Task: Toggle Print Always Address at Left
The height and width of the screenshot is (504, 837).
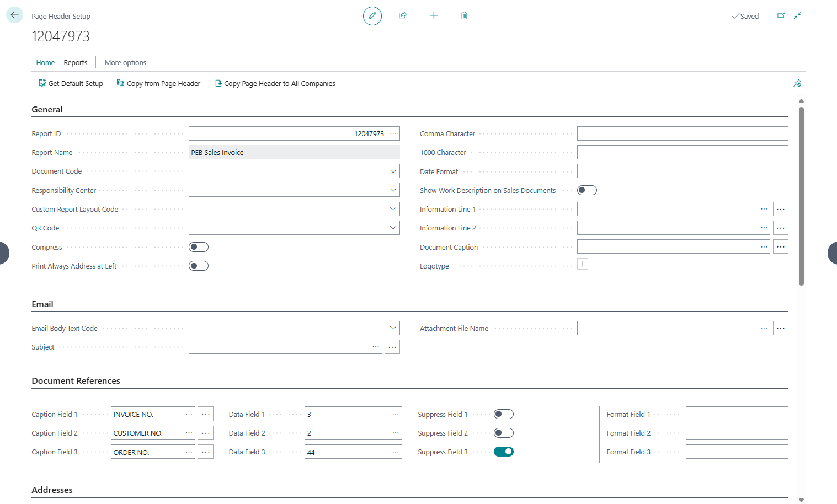Action: click(199, 266)
